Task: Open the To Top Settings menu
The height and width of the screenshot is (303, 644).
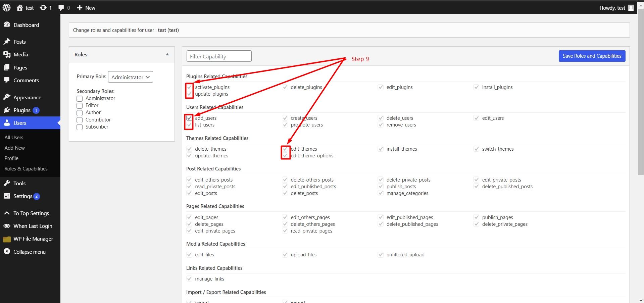Action: 31,213
